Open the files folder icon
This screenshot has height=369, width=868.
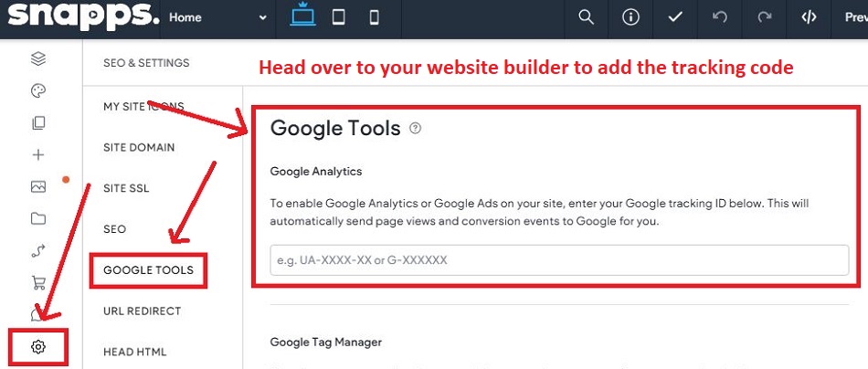(x=38, y=219)
